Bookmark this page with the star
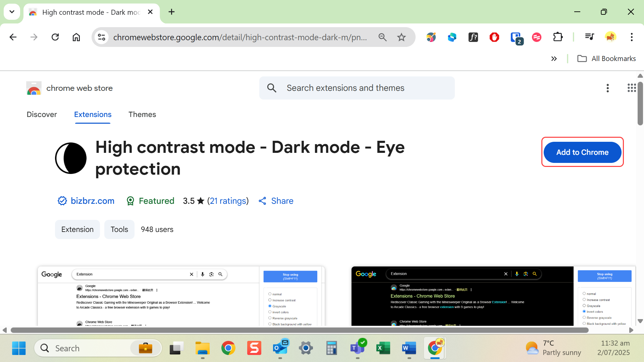This screenshot has width=644, height=362. [x=401, y=37]
